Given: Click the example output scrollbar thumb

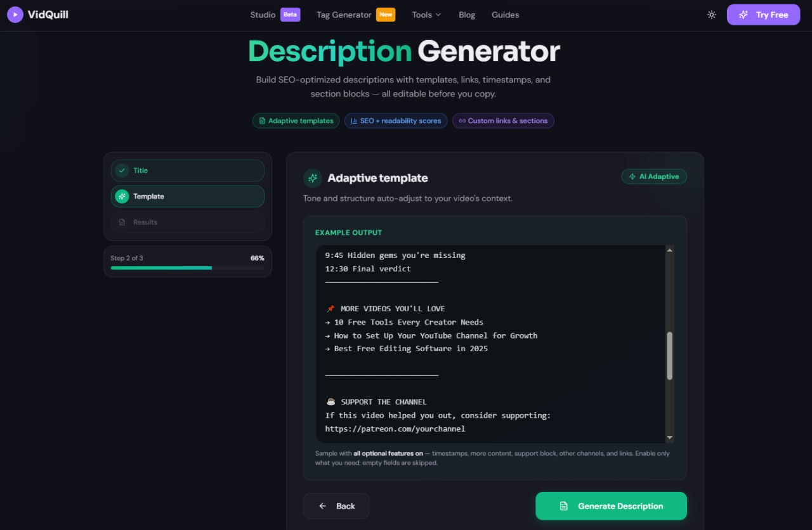Looking at the screenshot, I should [x=669, y=356].
